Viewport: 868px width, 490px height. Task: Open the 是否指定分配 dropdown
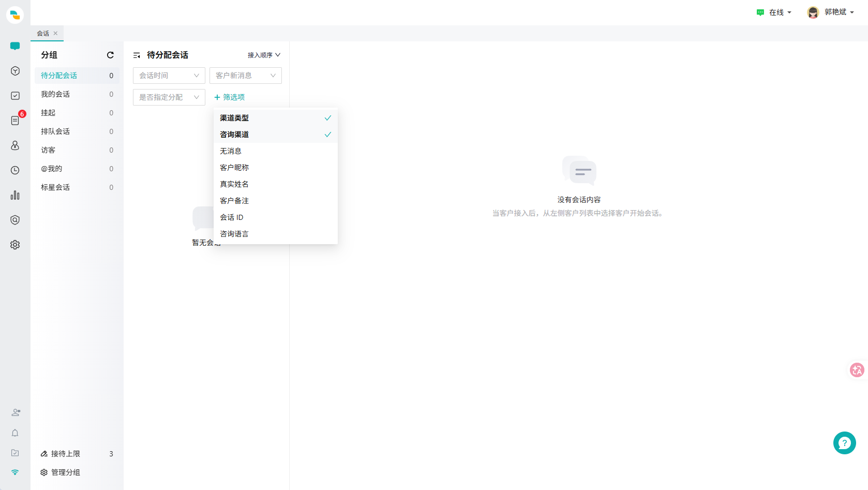tap(169, 97)
